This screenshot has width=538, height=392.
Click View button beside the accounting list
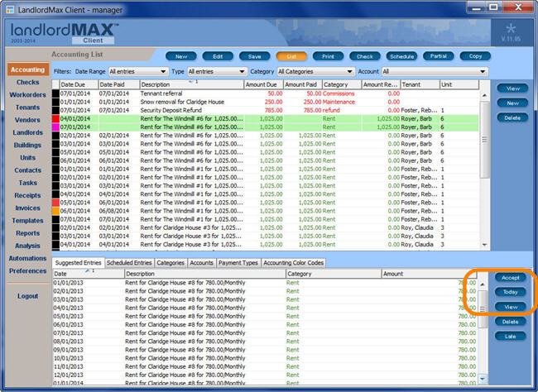tap(512, 88)
